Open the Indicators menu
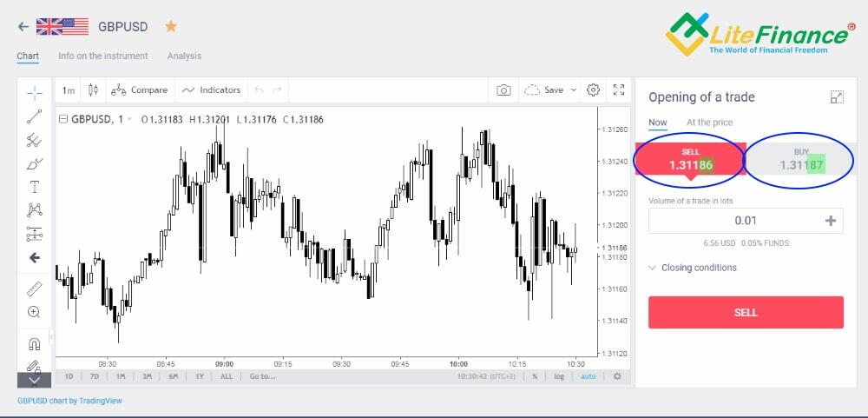 (212, 90)
